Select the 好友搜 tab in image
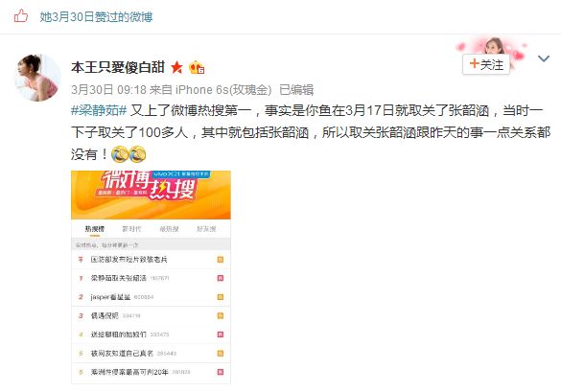This screenshot has height=392, width=561. click(x=206, y=229)
